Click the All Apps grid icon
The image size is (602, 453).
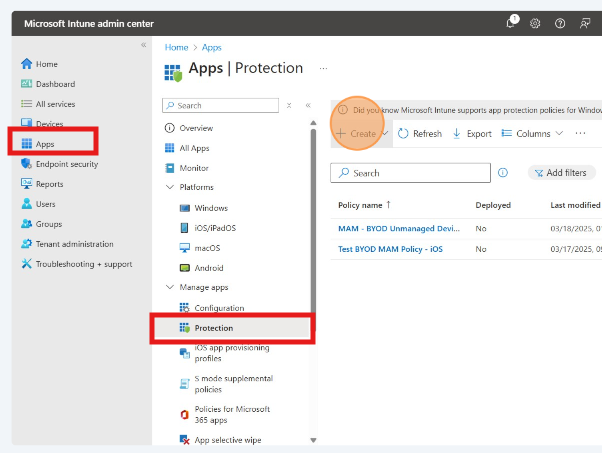point(169,148)
